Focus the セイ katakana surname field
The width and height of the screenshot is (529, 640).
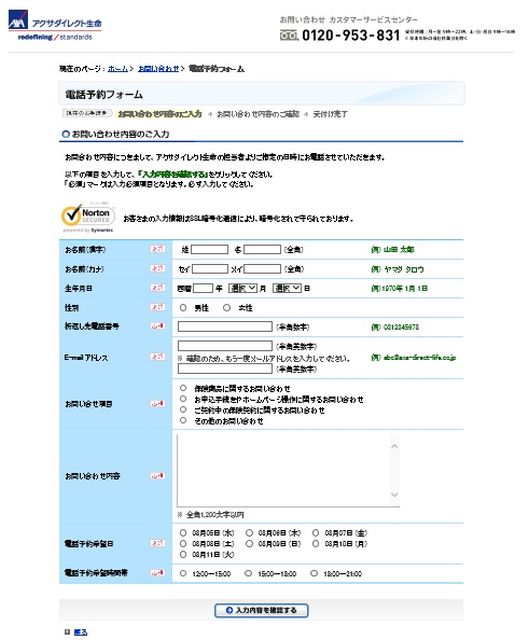coord(210,269)
